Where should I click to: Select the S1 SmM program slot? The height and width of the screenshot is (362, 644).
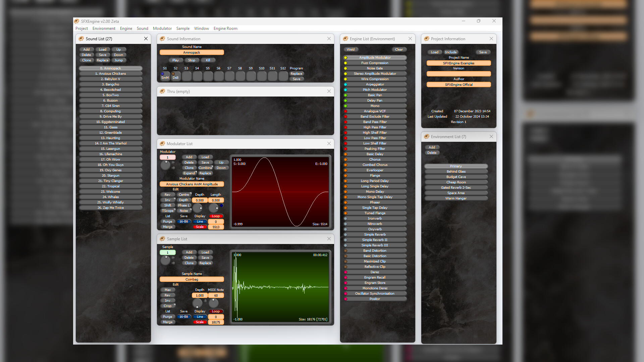tap(165, 76)
